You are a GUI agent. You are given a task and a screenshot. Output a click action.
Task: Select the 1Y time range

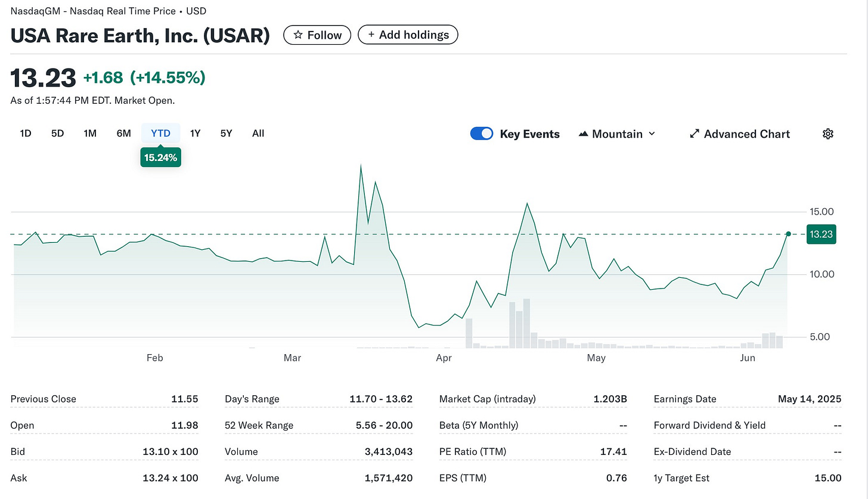click(195, 134)
